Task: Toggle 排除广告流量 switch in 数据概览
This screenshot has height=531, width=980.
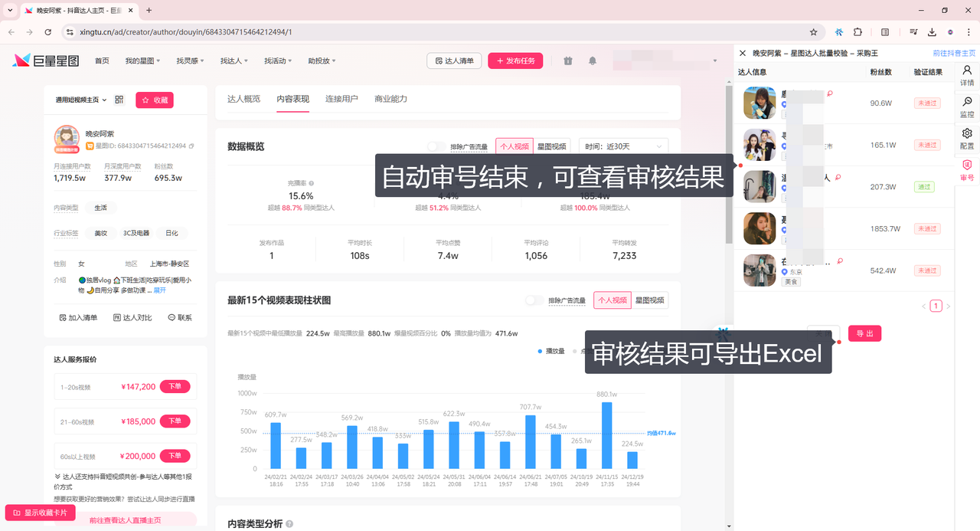Action: coord(436,146)
